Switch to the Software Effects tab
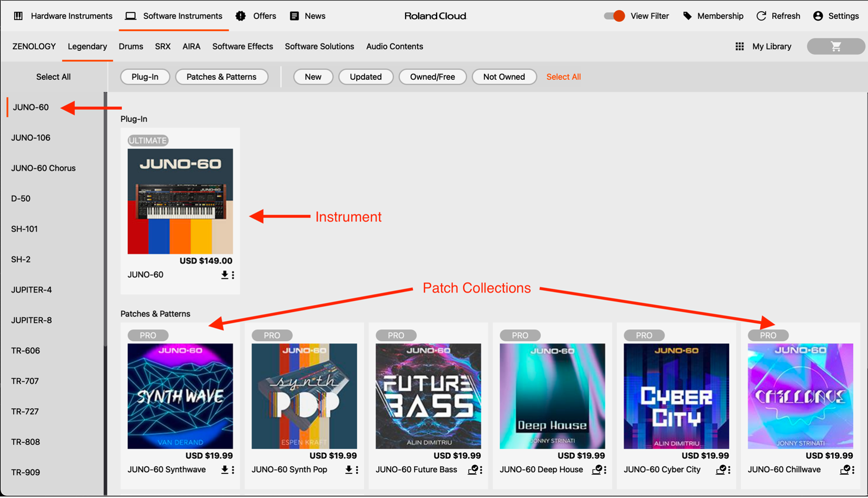868x498 pixels. [243, 46]
